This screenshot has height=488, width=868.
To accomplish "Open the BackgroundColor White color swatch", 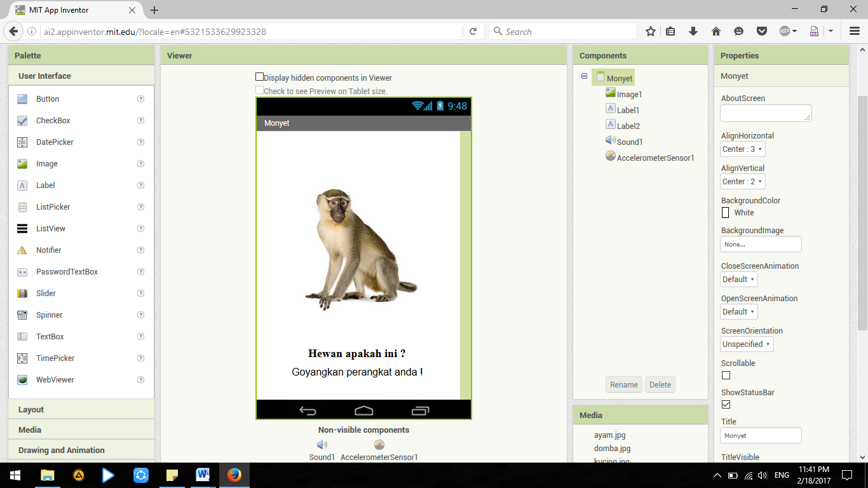I will pyautogui.click(x=726, y=213).
